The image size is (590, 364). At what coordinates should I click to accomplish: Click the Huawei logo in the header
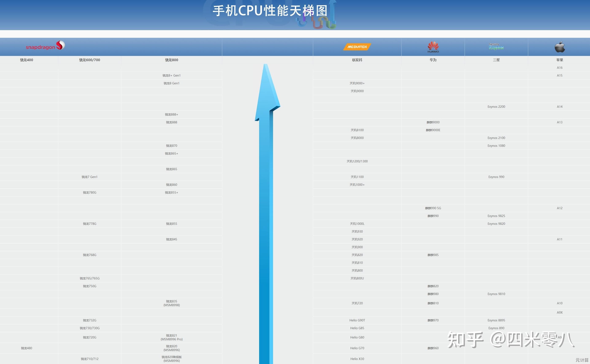coord(433,47)
